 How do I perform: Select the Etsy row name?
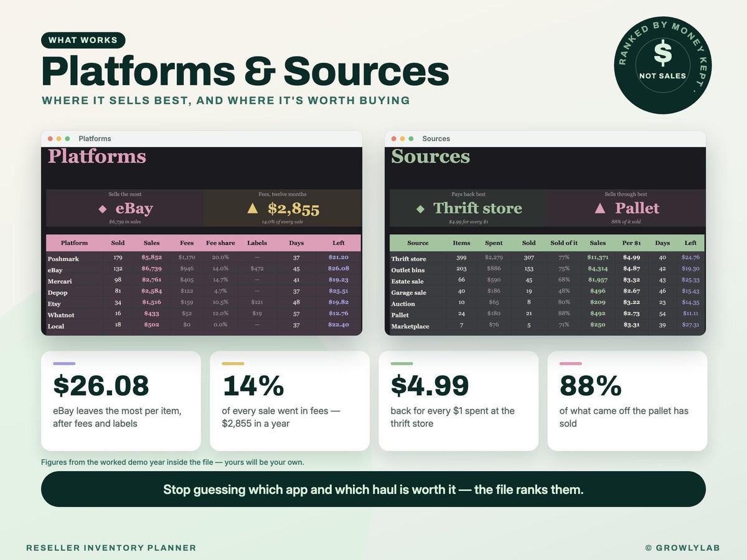point(54,304)
